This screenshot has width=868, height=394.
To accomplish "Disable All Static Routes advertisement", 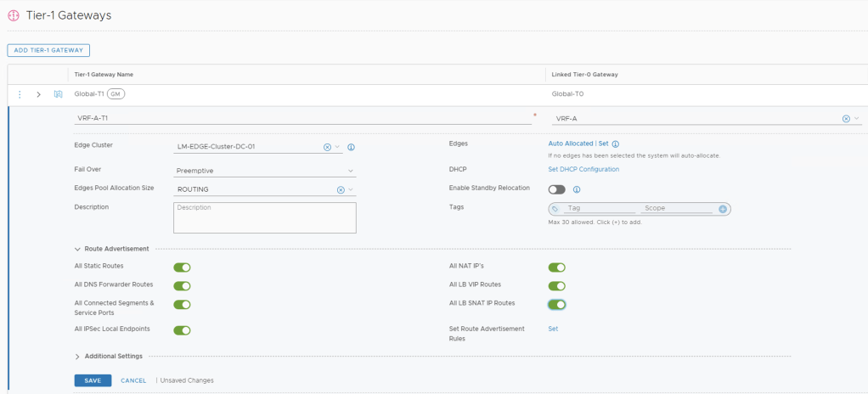I will pyautogui.click(x=182, y=267).
